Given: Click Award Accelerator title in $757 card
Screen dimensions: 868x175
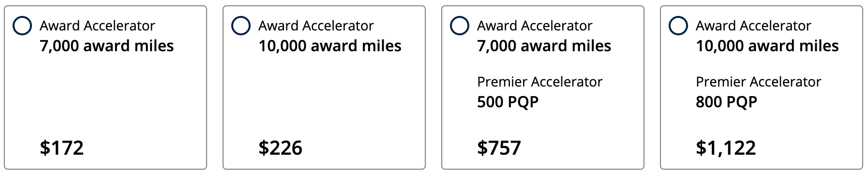Looking at the screenshot, I should [x=535, y=26].
